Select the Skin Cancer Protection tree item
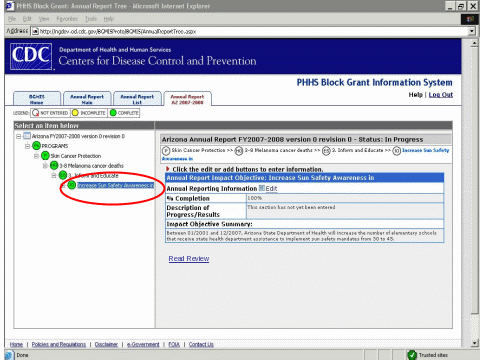This screenshot has width=480, height=360. pos(76,156)
